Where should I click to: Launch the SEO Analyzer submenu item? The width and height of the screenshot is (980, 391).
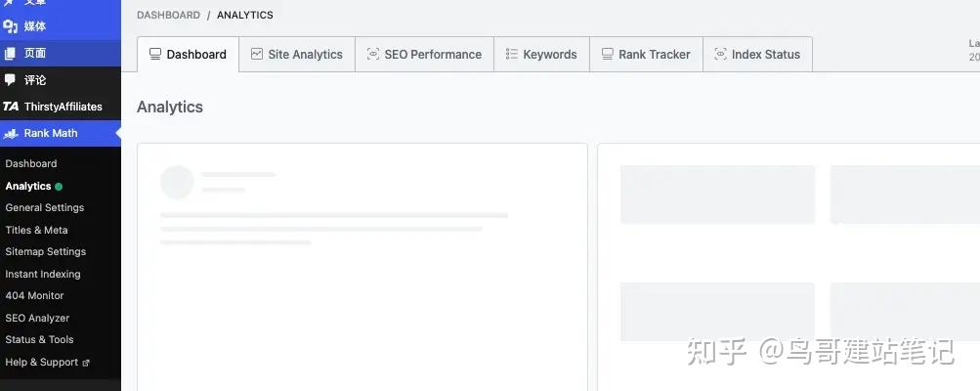pyautogui.click(x=37, y=318)
